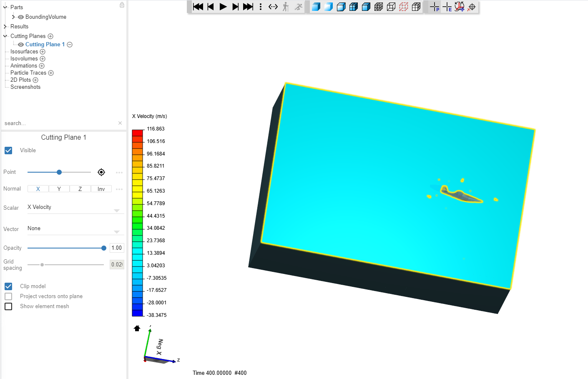Activate the crosshair E probe tool
Screen dimensions: 588x379
pyautogui.click(x=447, y=7)
